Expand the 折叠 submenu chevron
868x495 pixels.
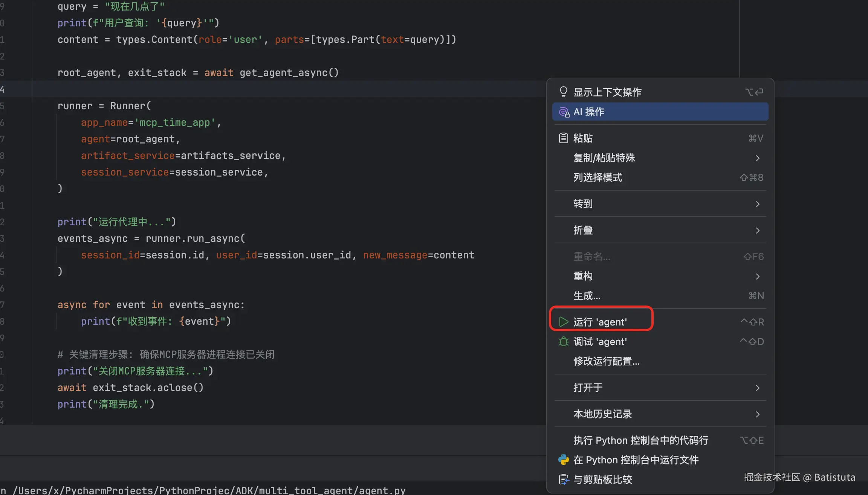coord(758,231)
